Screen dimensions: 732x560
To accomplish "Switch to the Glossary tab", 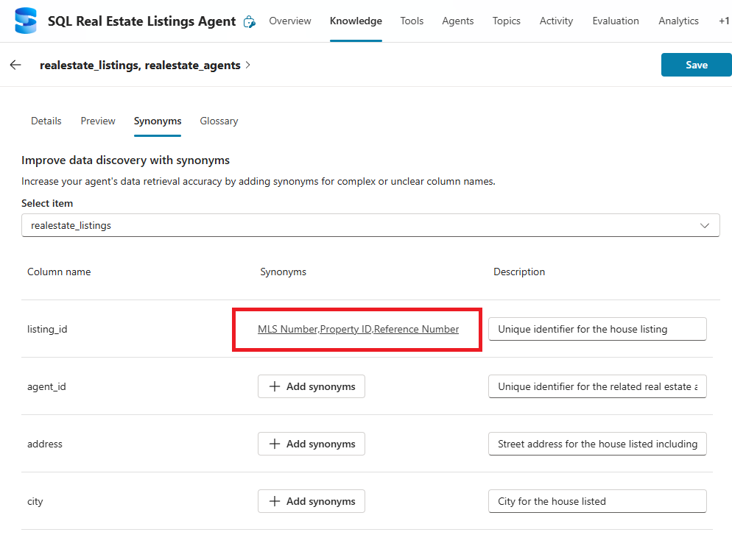I will point(219,121).
